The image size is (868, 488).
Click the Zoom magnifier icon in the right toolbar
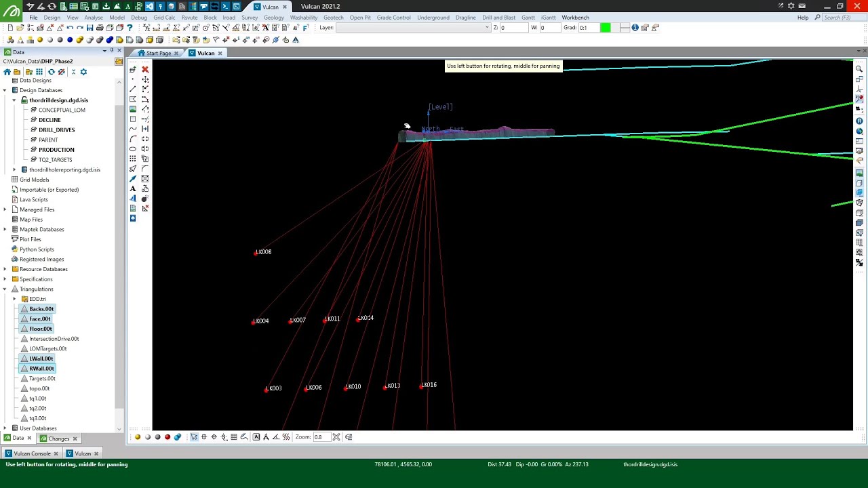[859, 69]
